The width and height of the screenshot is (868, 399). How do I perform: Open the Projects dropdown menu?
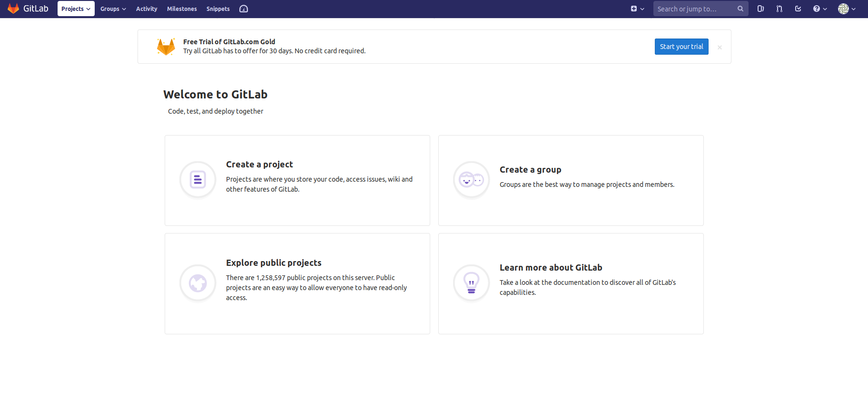click(x=76, y=9)
